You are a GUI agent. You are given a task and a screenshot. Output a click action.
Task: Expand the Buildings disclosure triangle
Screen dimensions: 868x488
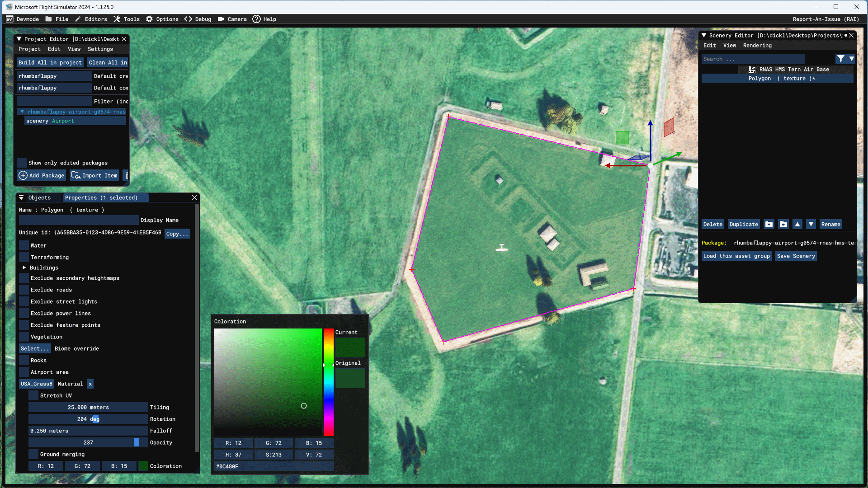pos(24,267)
